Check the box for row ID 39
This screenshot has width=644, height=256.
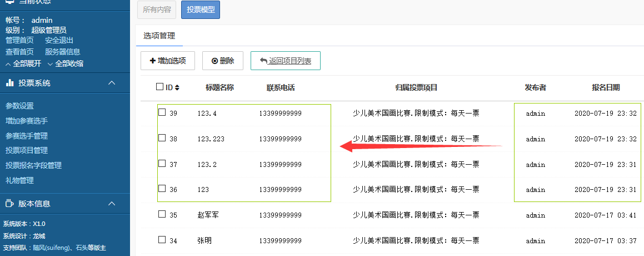162,112
